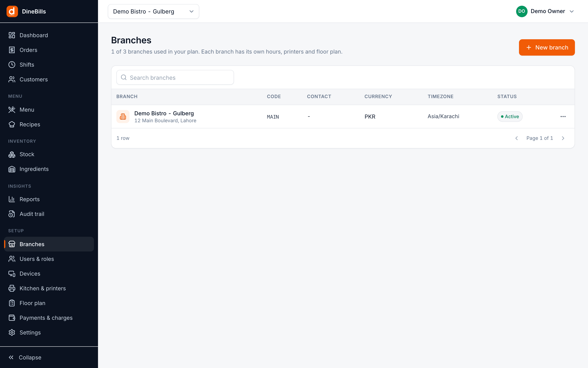Click the DO avatar circle
The height and width of the screenshot is (368, 588).
pos(521,11)
